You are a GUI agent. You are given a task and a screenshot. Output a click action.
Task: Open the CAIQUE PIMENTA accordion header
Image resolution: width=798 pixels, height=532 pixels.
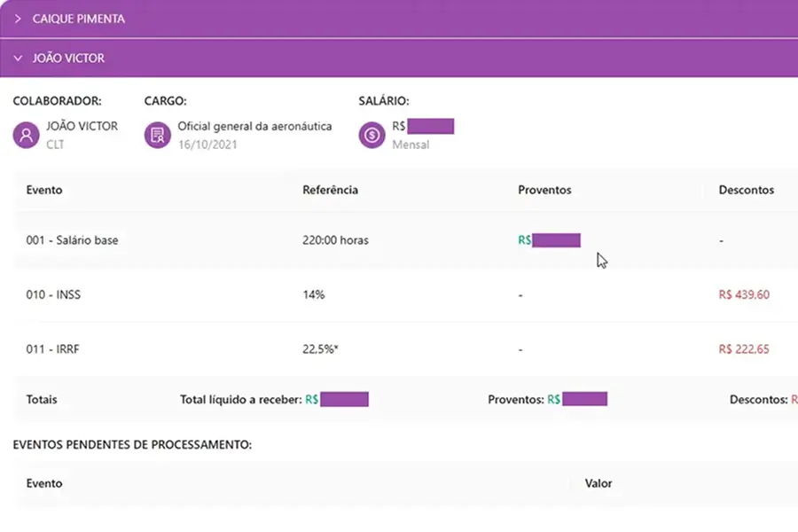point(79,19)
